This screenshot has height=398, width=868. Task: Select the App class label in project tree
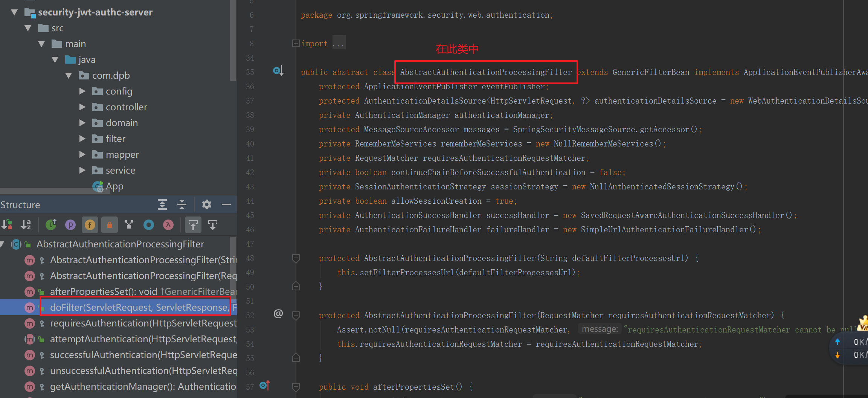click(x=114, y=186)
